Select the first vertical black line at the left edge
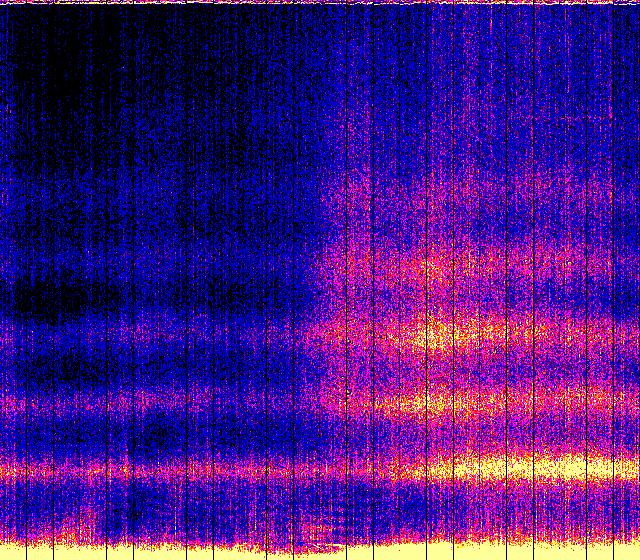640x560 pixels. pyautogui.click(x=10, y=280)
